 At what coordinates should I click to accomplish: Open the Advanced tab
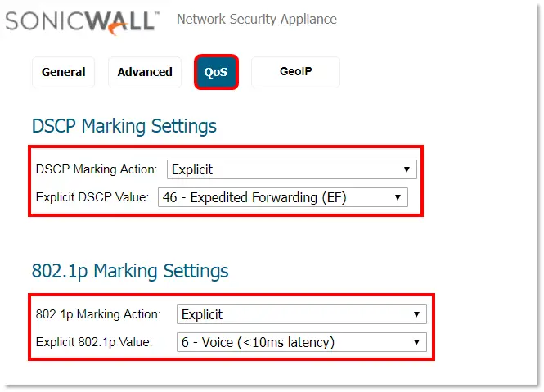(145, 72)
